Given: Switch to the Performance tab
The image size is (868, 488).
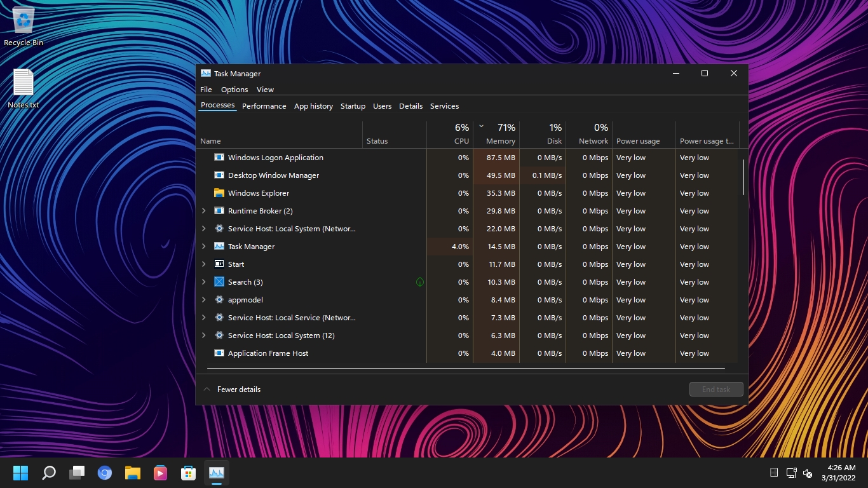Looking at the screenshot, I should [264, 106].
